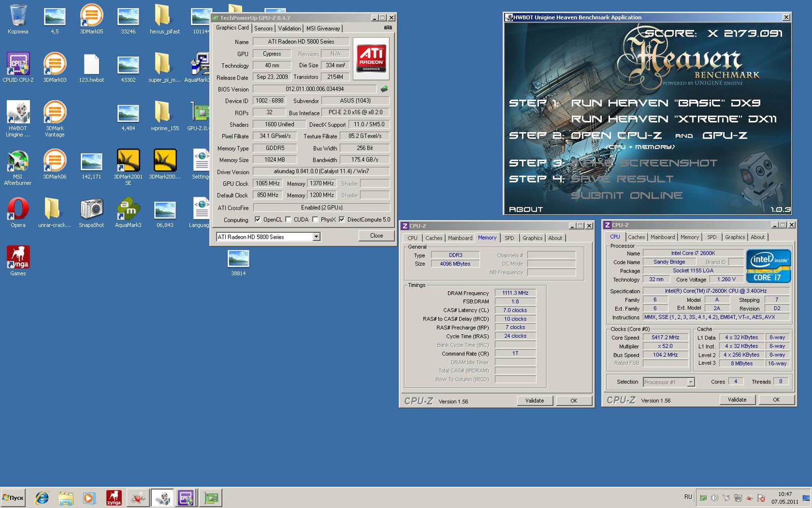Launch MSI Afterburner shortcut
812x508 pixels.
point(18,167)
